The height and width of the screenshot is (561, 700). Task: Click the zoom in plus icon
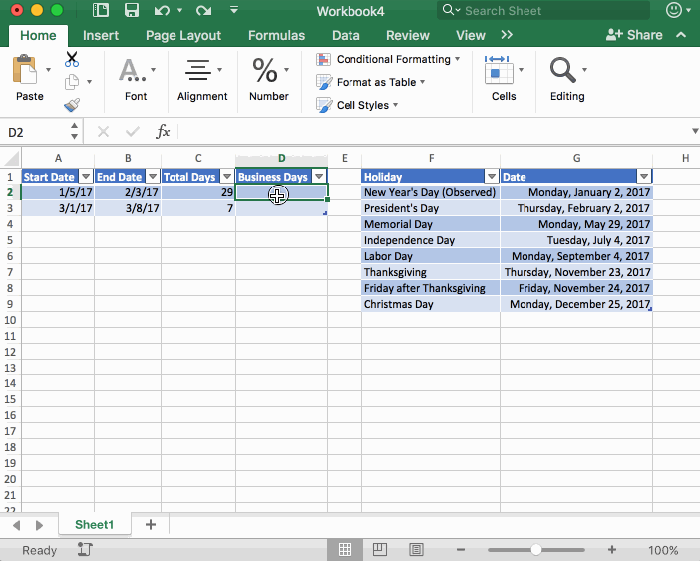612,550
